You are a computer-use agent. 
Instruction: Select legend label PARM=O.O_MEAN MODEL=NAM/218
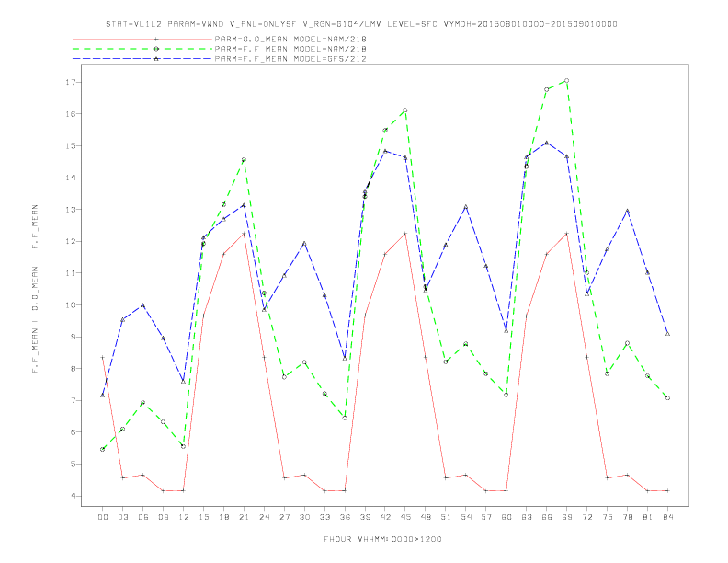290,39
